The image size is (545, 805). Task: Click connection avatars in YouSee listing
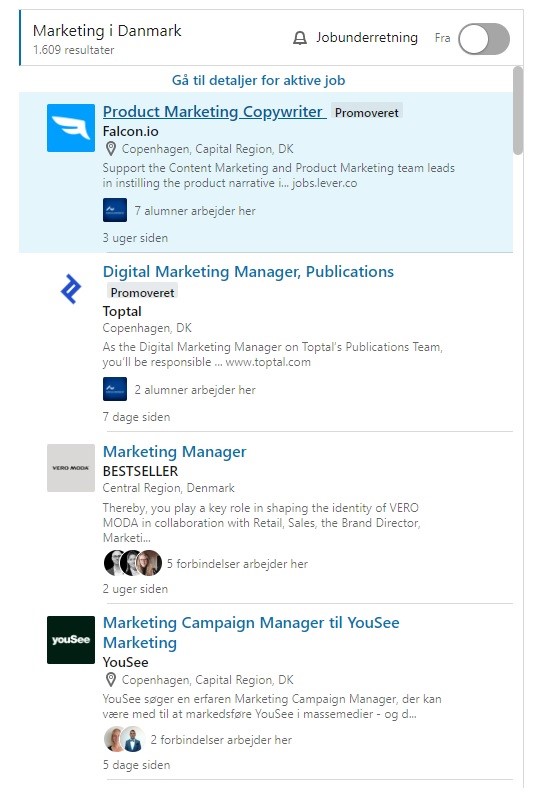125,739
